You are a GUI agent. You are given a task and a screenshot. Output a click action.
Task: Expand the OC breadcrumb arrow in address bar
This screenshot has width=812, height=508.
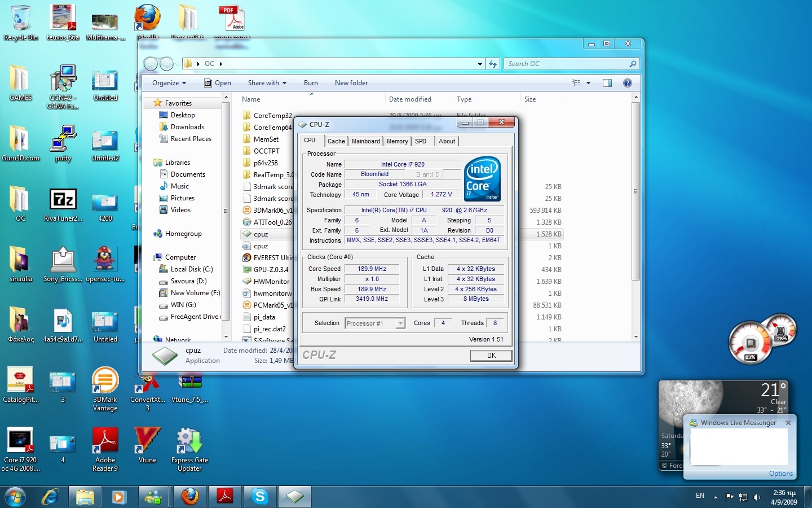click(x=221, y=64)
